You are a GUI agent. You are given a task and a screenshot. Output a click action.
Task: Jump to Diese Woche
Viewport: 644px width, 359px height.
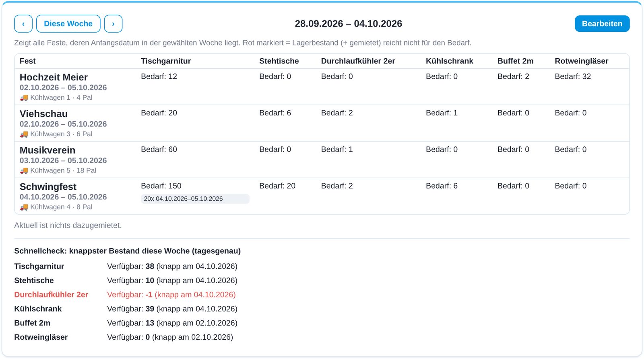[x=68, y=24]
